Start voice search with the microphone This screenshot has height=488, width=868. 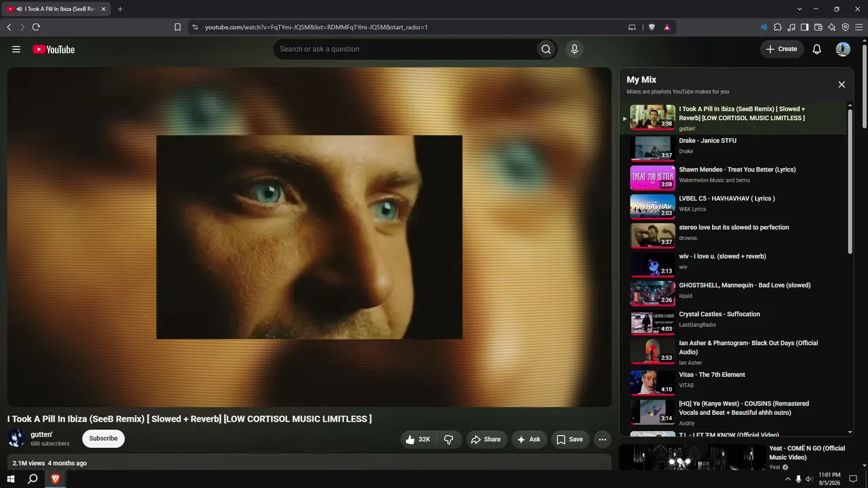[574, 49]
